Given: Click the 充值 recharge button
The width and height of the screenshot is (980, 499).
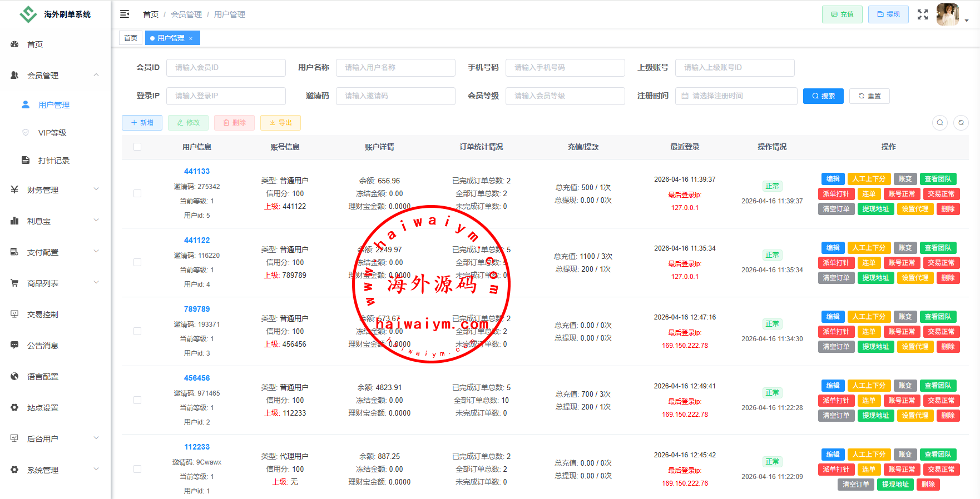Looking at the screenshot, I should (x=842, y=14).
